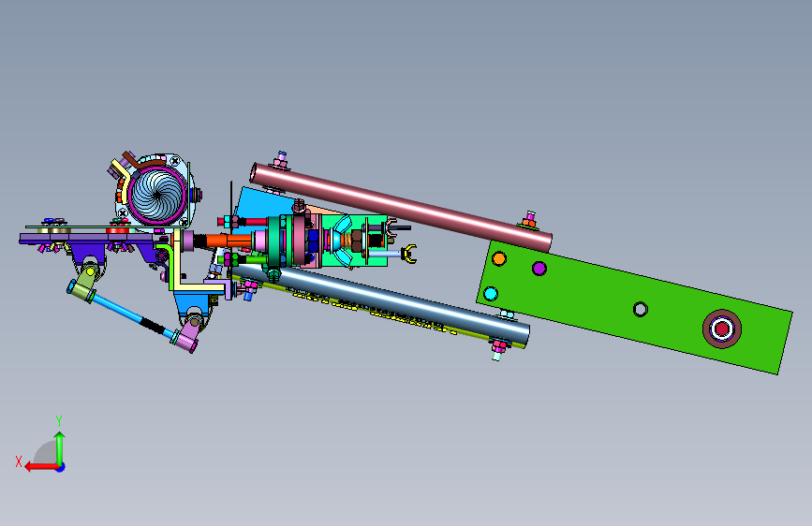
Task: Click the blue Z axis dot on triad
Action: pos(61,467)
